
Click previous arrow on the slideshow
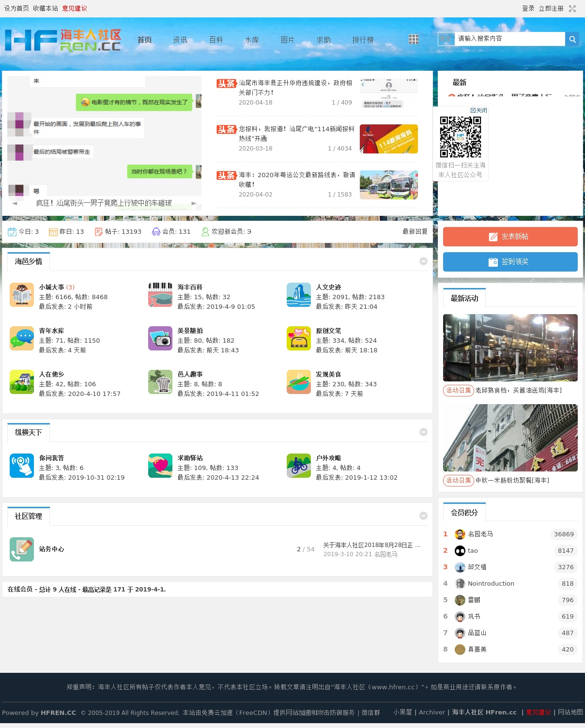pyautogui.click(x=15, y=203)
